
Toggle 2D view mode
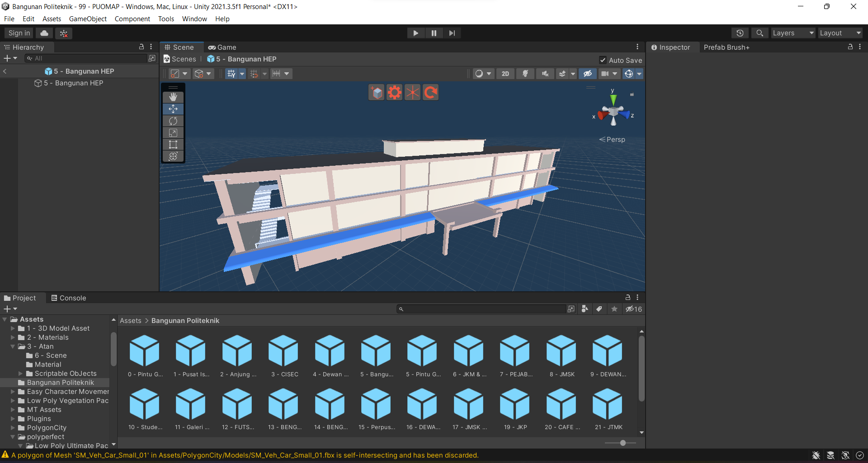click(x=505, y=74)
